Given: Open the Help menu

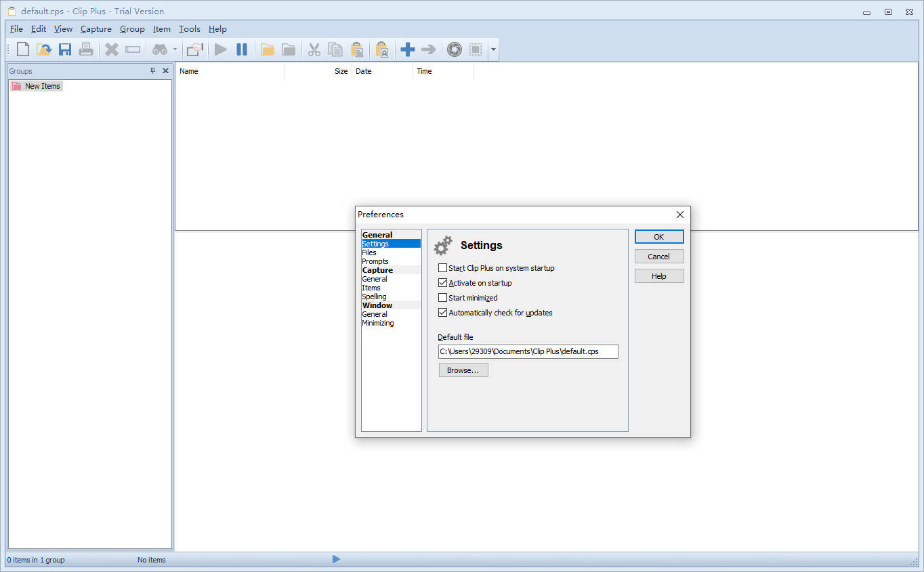Looking at the screenshot, I should tap(217, 29).
